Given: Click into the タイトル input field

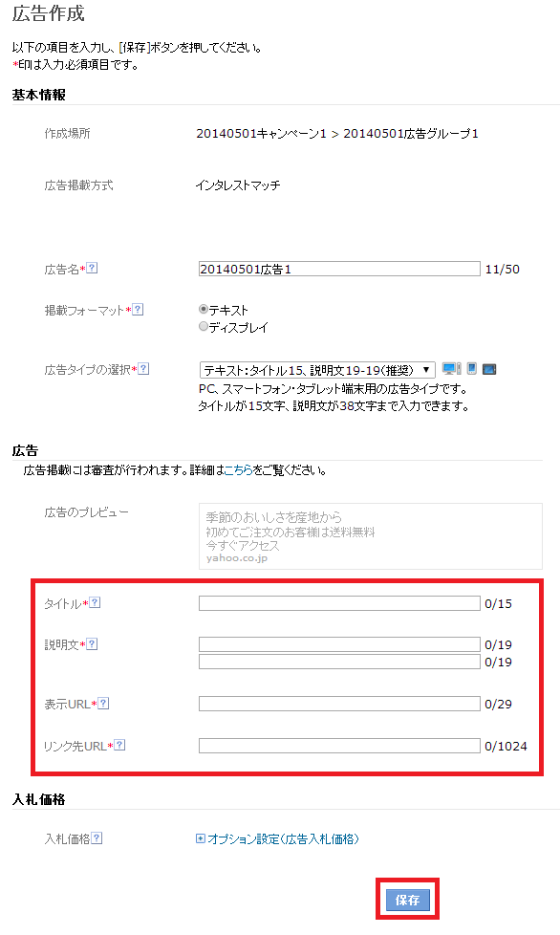Looking at the screenshot, I should [339, 603].
